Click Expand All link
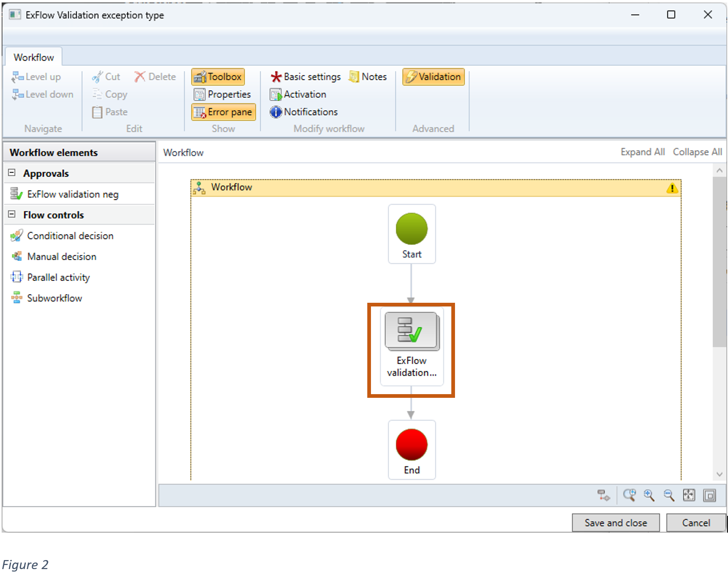This screenshot has width=728, height=574. (x=642, y=152)
